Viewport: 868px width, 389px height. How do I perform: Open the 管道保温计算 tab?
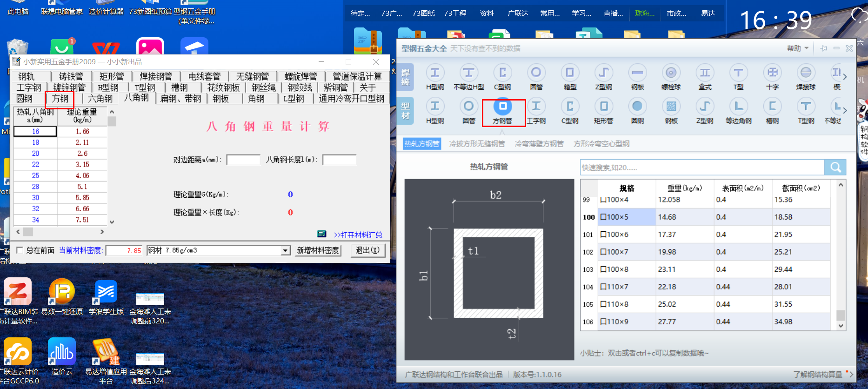click(x=357, y=76)
